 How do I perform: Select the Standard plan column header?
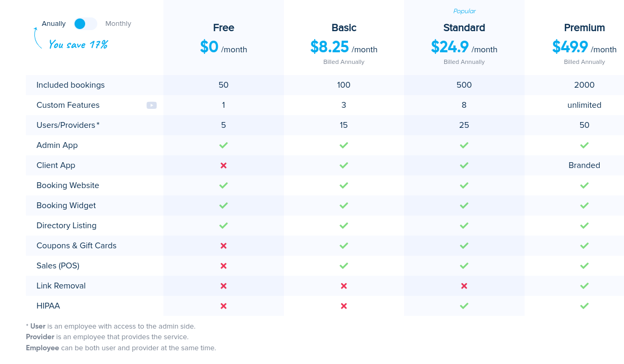click(x=464, y=27)
